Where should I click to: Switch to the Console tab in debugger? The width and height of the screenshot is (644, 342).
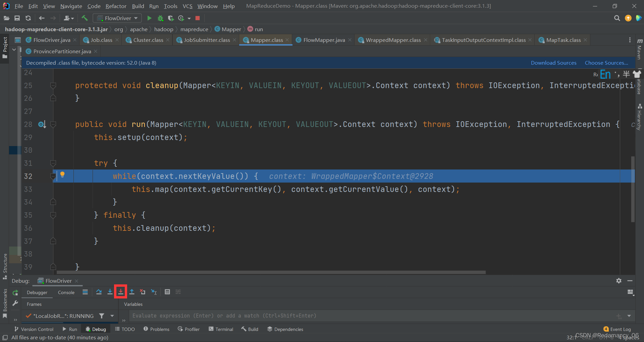(x=66, y=292)
